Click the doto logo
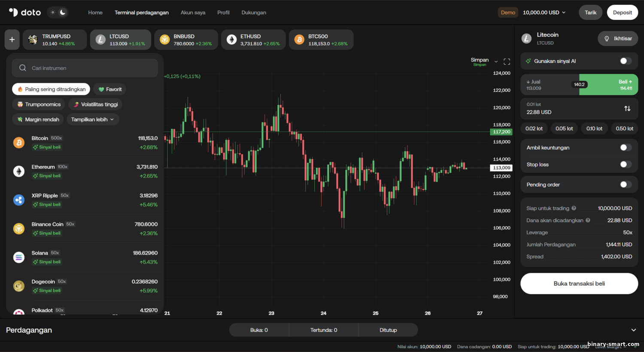 point(25,12)
